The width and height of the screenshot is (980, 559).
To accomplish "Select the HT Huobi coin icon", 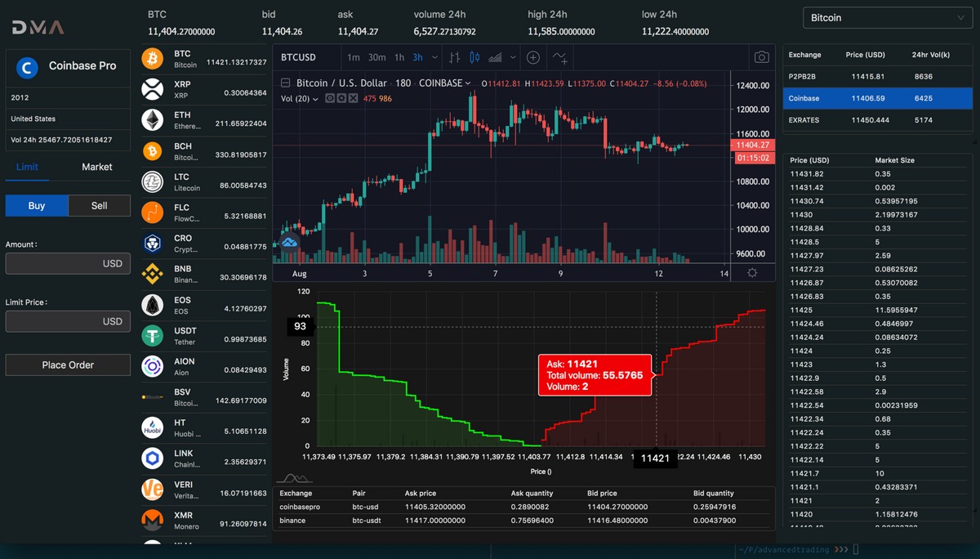I will point(153,427).
